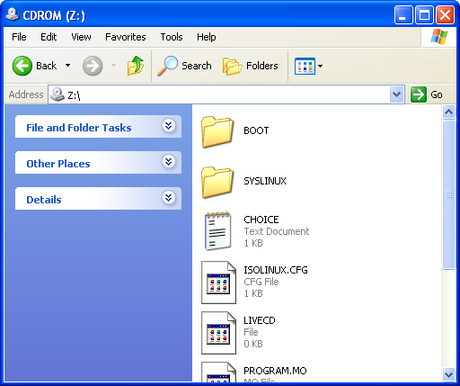This screenshot has width=460, height=386.
Task: Expand File and Folder Tasks panel
Action: click(169, 126)
